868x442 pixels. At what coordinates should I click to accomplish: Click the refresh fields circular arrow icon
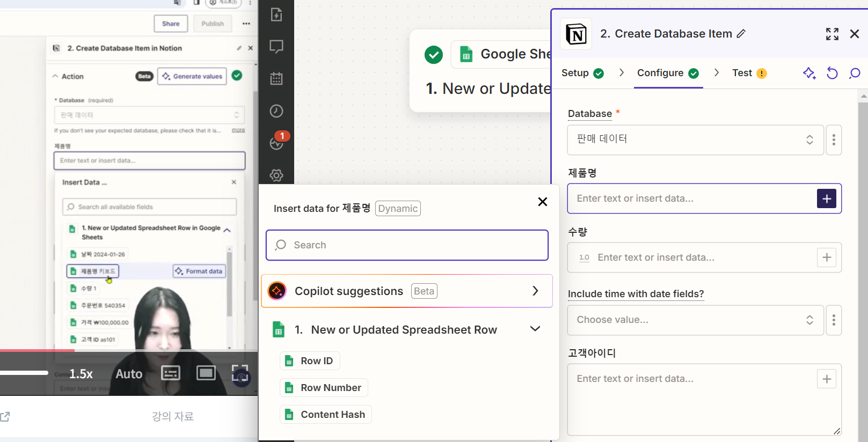(832, 73)
